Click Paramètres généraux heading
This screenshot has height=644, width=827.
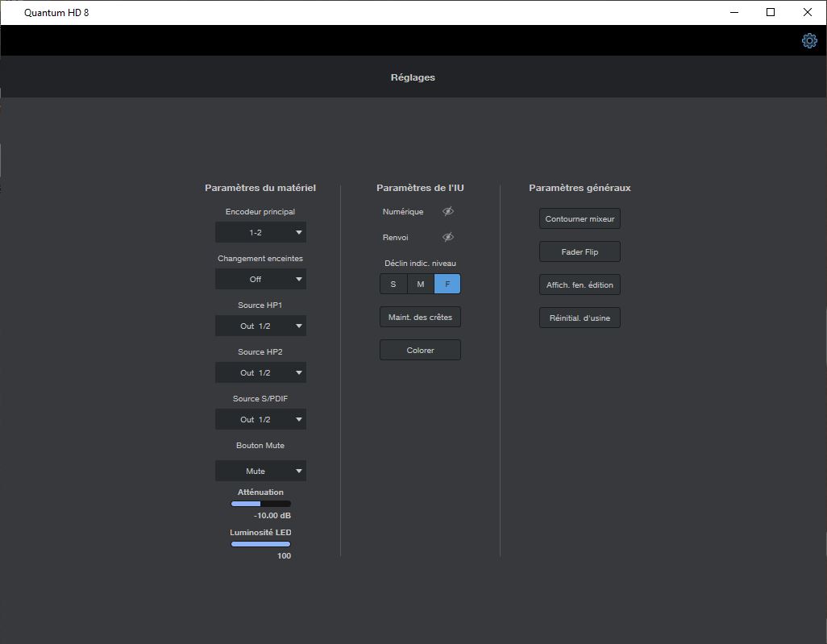tap(580, 188)
